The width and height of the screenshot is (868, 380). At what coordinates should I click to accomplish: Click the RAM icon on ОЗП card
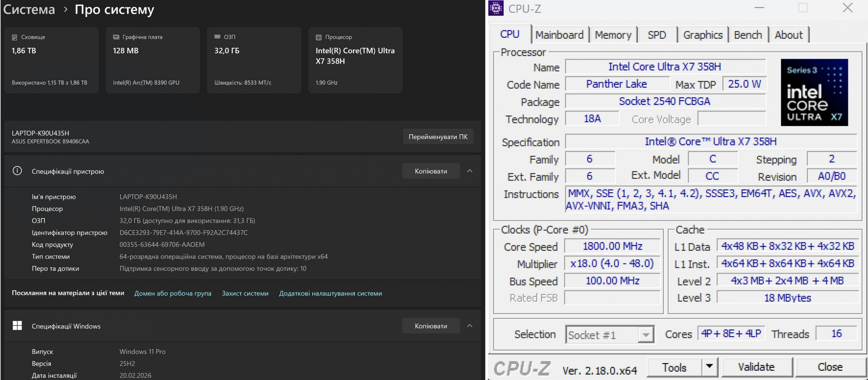point(217,37)
